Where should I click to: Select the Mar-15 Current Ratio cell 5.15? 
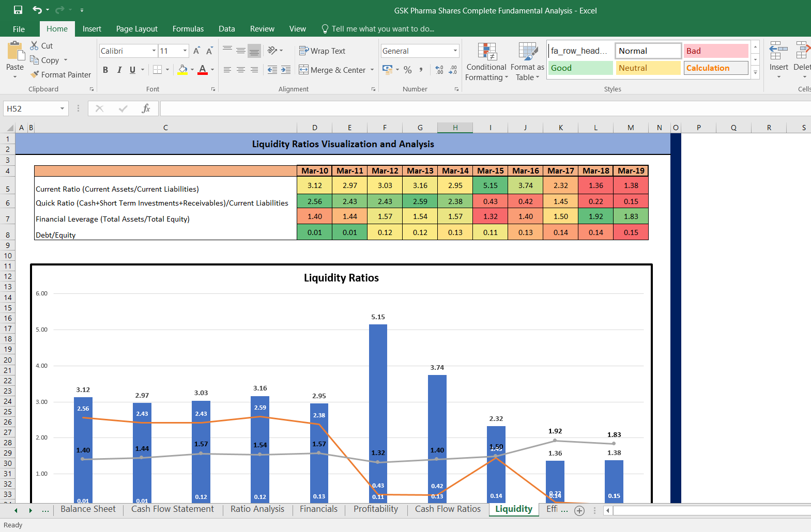pos(490,185)
